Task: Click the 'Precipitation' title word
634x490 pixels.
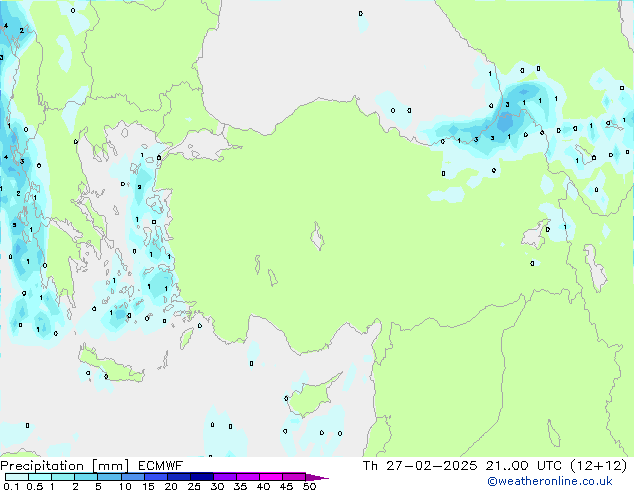Action: [42, 466]
